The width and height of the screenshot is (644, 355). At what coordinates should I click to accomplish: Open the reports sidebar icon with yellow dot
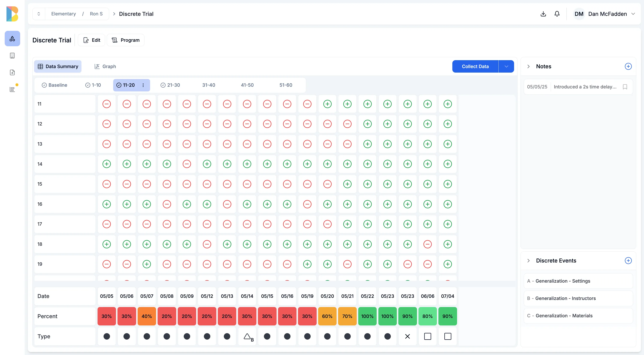click(x=12, y=89)
